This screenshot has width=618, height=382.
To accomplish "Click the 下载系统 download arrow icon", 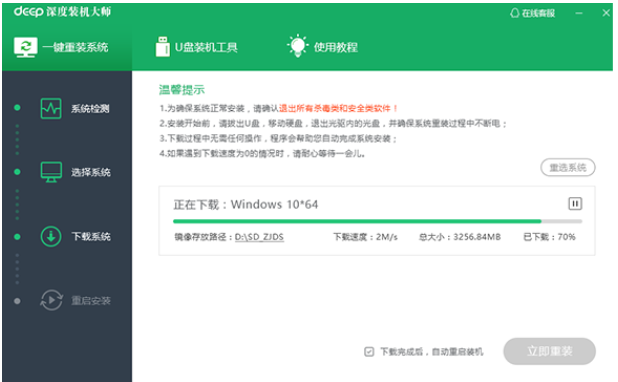I will click(x=51, y=237).
